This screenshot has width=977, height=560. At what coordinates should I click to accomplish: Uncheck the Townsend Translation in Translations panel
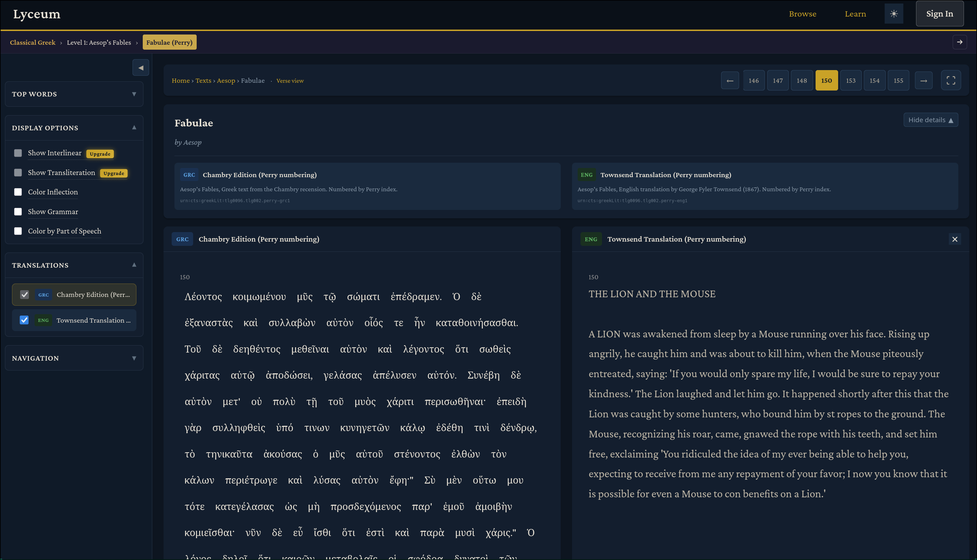[24, 320]
